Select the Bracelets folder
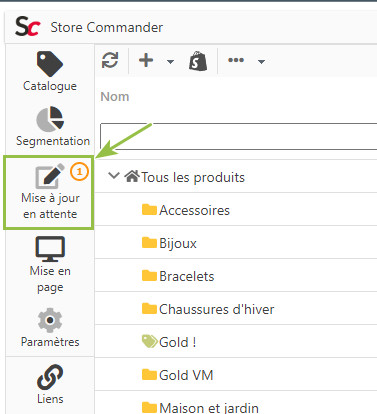This screenshot has width=377, height=414. pyautogui.click(x=178, y=276)
